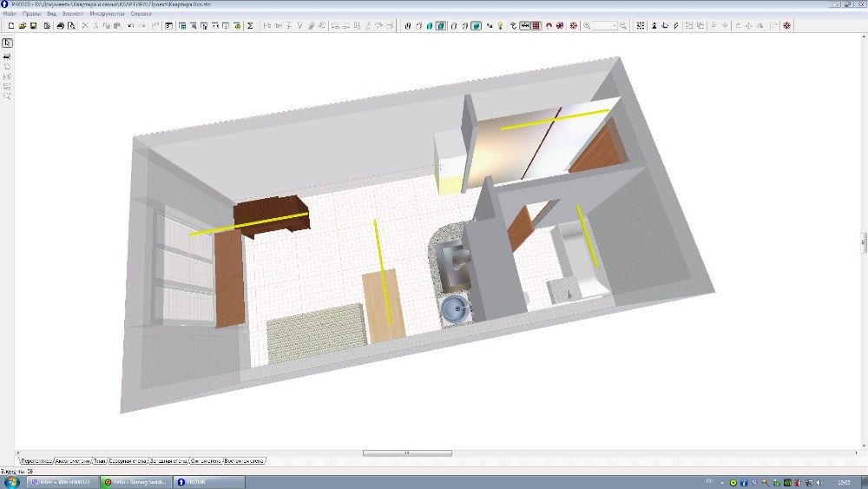Screen dimensions: 868x489
Task: Save project with floppy disk icon
Action: [33, 25]
